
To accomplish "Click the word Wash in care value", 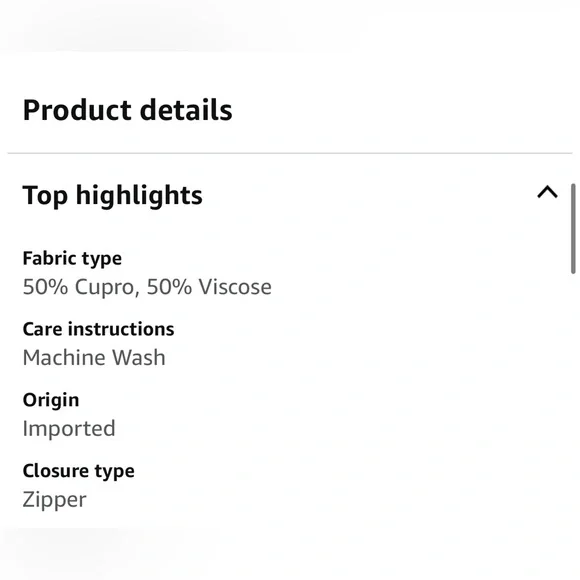I will click(x=139, y=358).
